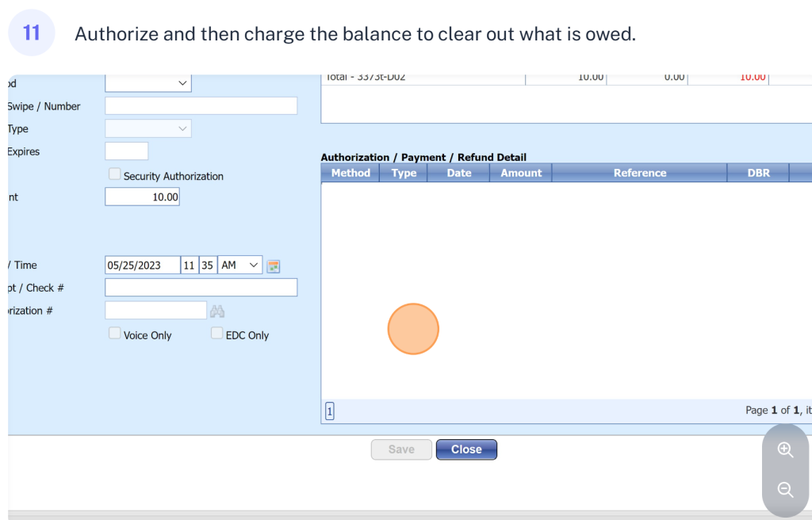Screen dimensions: 812x520
Task: Sort by the Reference column header
Action: pyautogui.click(x=639, y=173)
